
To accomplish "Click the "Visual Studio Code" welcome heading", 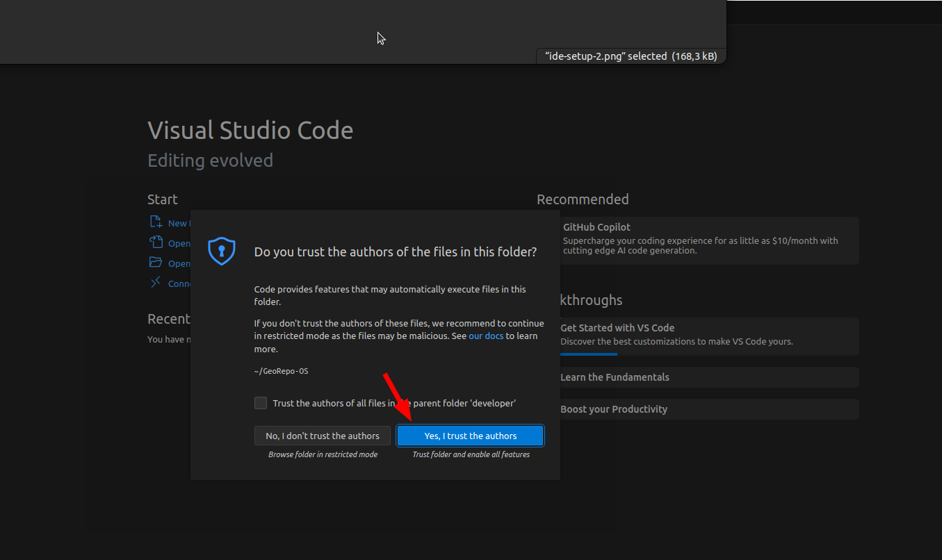I will click(x=250, y=131).
